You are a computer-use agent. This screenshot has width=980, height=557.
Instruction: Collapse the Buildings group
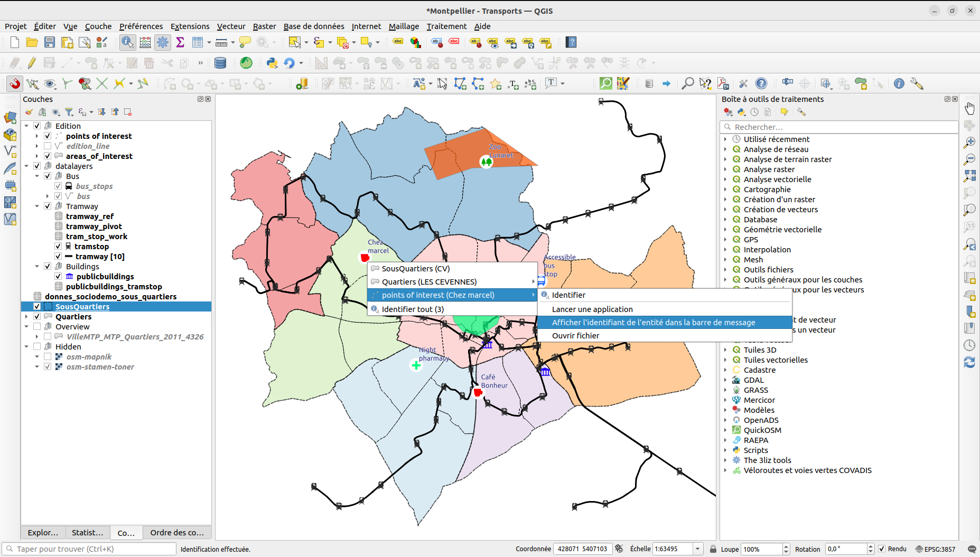pyautogui.click(x=37, y=267)
